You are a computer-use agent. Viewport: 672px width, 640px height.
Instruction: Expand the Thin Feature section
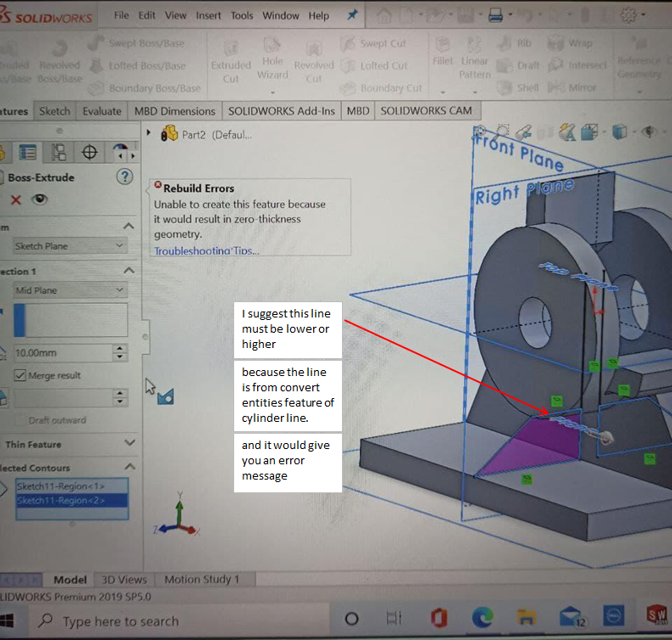[x=130, y=443]
